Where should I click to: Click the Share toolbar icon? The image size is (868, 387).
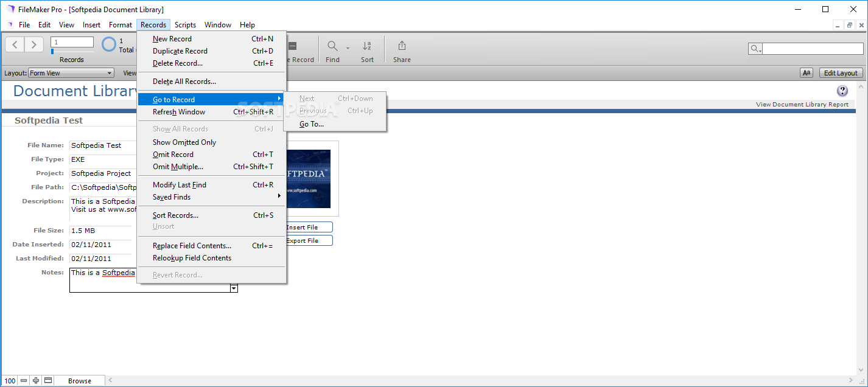coord(402,46)
